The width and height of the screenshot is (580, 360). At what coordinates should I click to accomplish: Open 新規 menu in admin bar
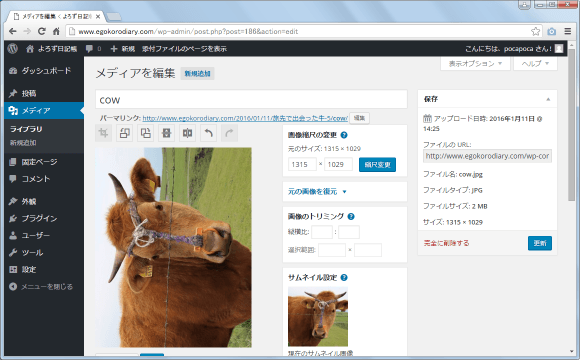click(x=122, y=48)
